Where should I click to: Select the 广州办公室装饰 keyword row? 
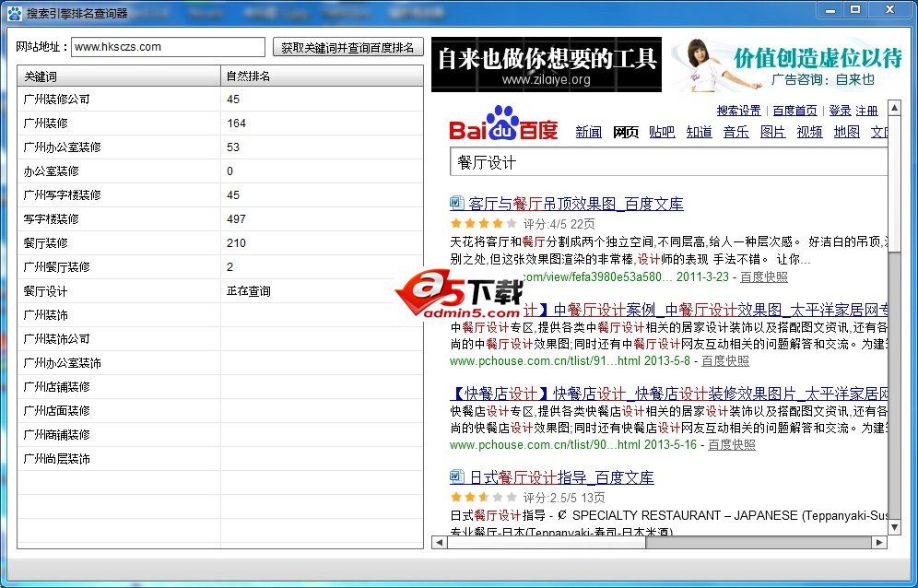(x=220, y=363)
